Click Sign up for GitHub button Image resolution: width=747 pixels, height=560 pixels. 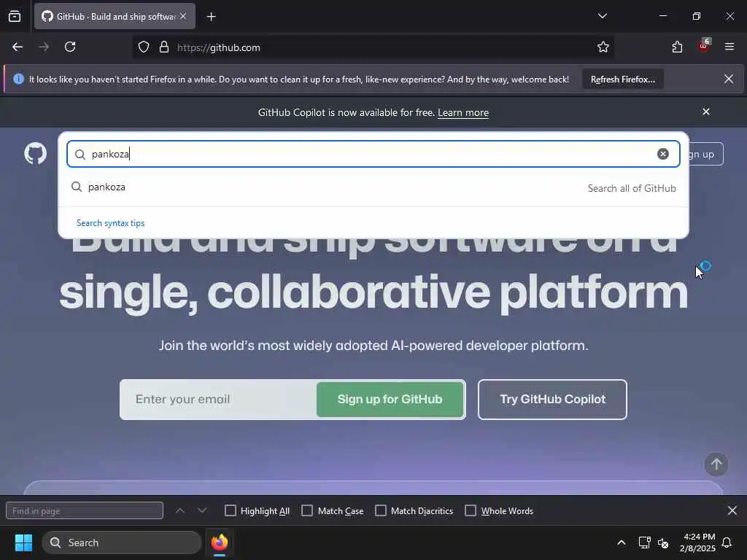click(x=390, y=399)
